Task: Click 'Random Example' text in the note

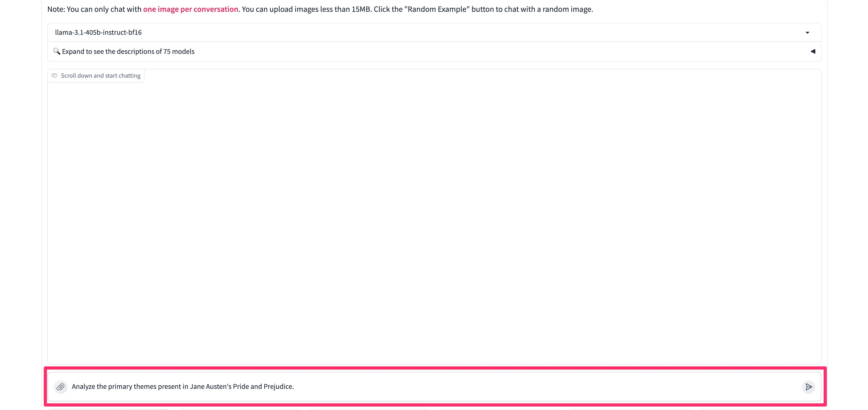Action: pyautogui.click(x=437, y=9)
